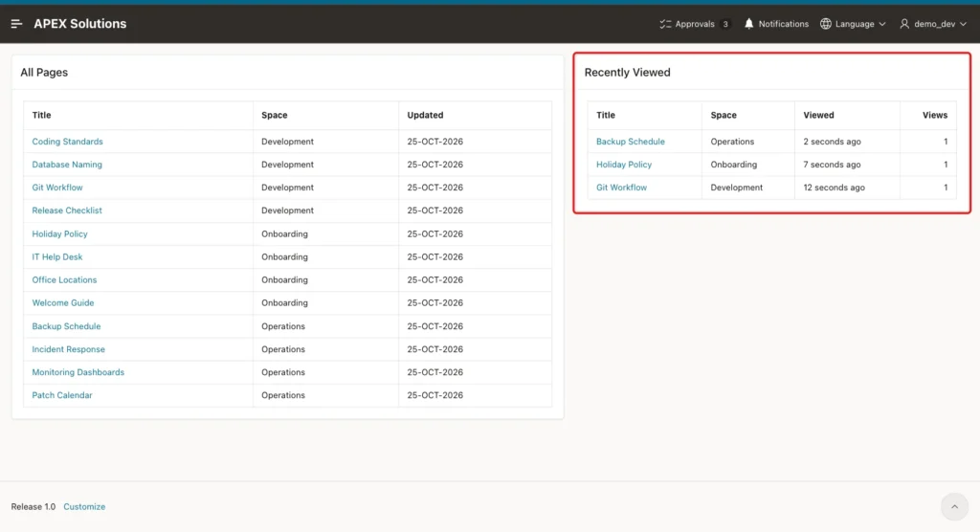
Task: Open Git Workflow in Recently Viewed
Action: 621,188
